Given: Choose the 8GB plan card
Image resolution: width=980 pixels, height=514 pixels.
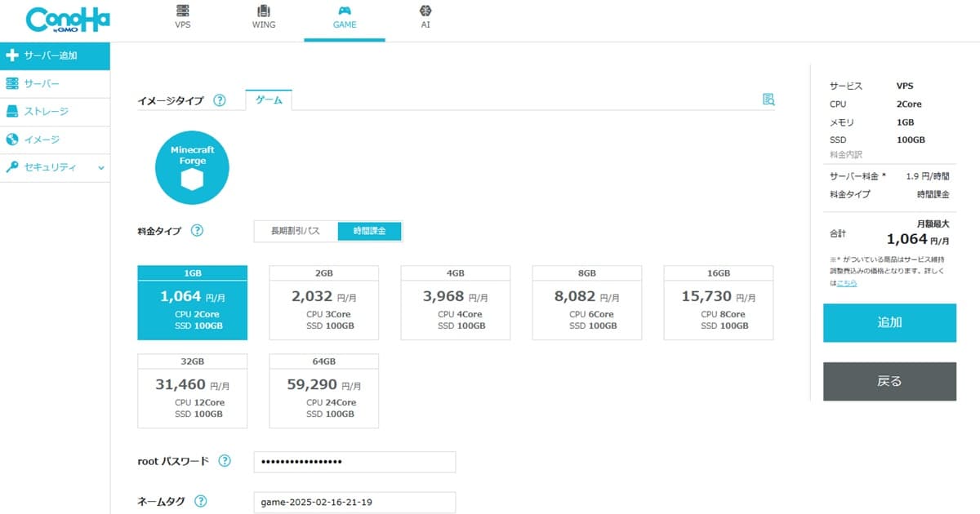Looking at the screenshot, I should [x=587, y=303].
